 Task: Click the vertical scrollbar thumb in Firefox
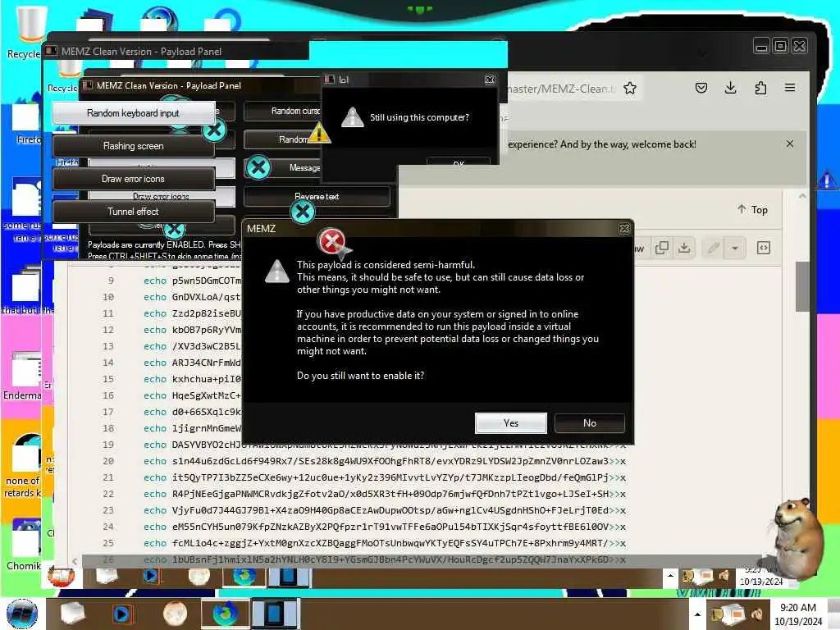point(801,286)
